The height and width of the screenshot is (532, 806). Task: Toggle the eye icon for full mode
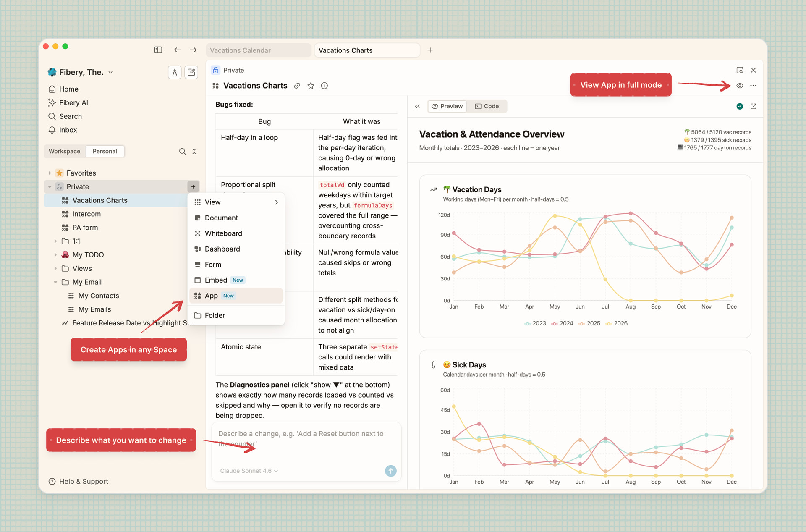(x=740, y=86)
